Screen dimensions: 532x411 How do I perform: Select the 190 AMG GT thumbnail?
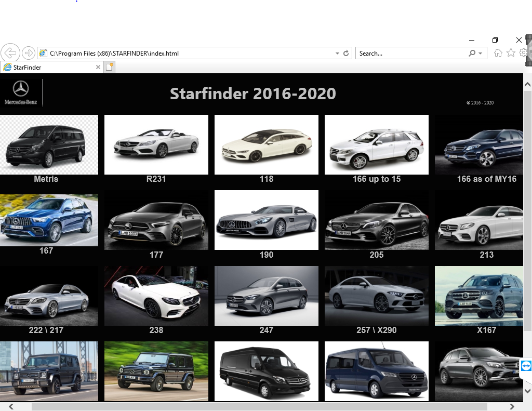tap(266, 220)
